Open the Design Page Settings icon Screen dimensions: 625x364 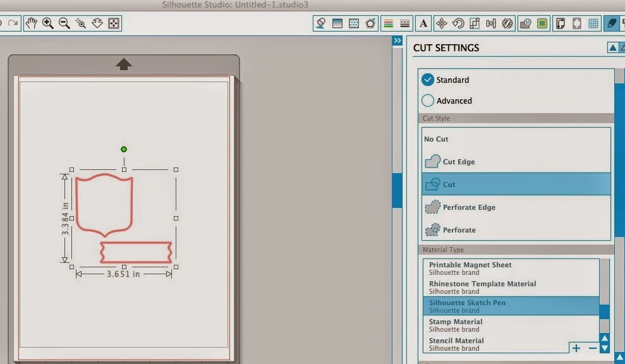tap(561, 23)
